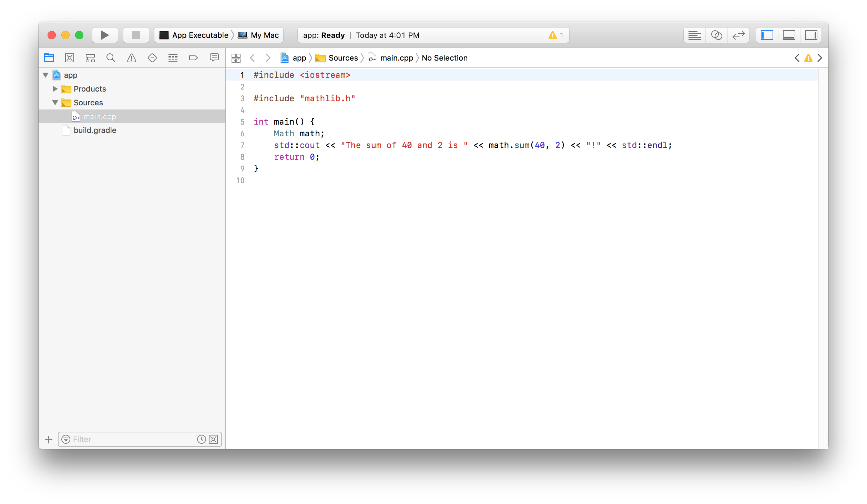Expand the Products folder in navigator
This screenshot has width=867, height=504.
[54, 88]
